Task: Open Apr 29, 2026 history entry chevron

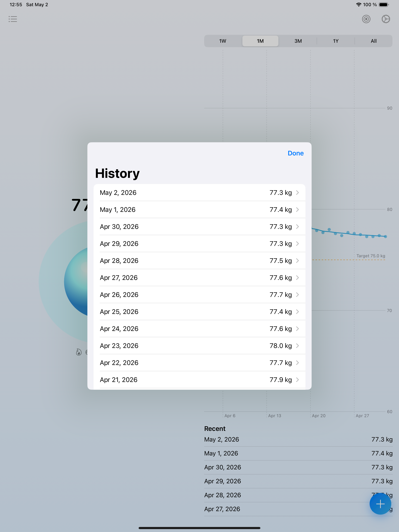Action: pos(298,244)
